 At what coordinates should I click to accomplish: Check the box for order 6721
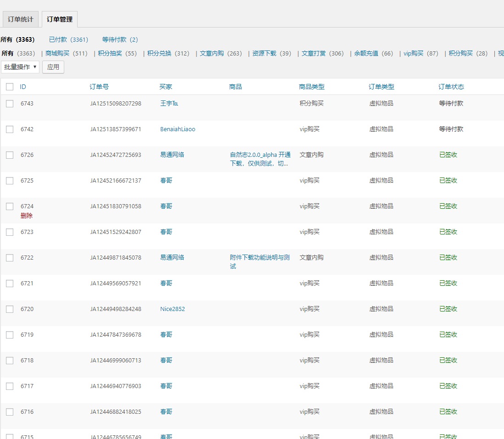[x=10, y=283]
